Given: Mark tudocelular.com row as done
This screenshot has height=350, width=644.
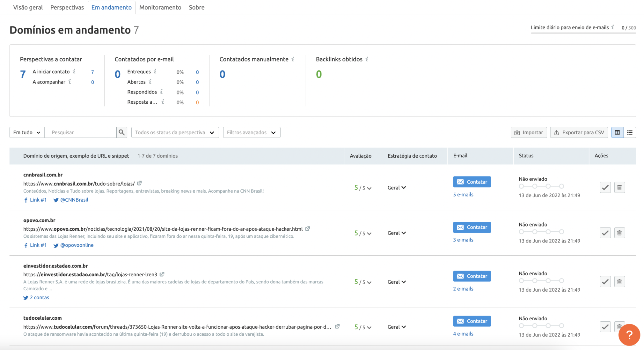Looking at the screenshot, I should coord(605,327).
